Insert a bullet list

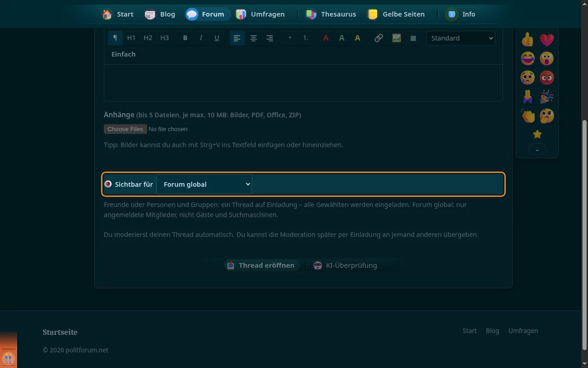coord(290,38)
